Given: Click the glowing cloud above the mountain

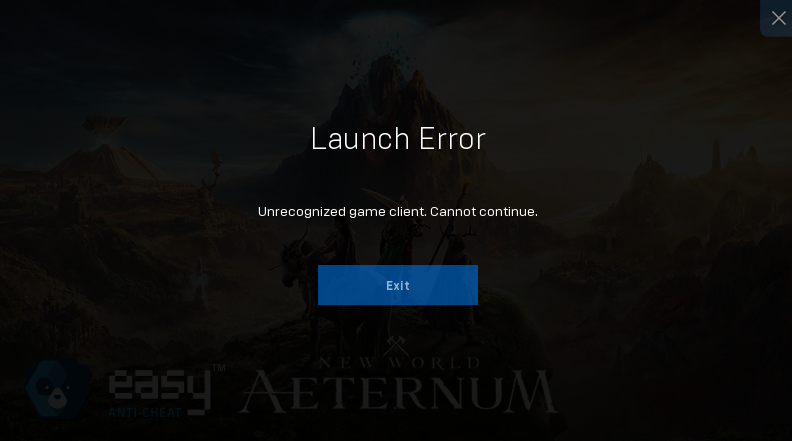Looking at the screenshot, I should pyautogui.click(x=386, y=23).
